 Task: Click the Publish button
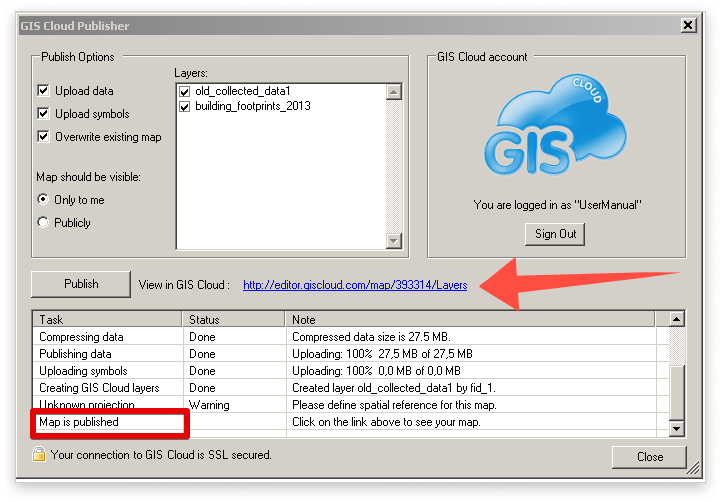81,284
